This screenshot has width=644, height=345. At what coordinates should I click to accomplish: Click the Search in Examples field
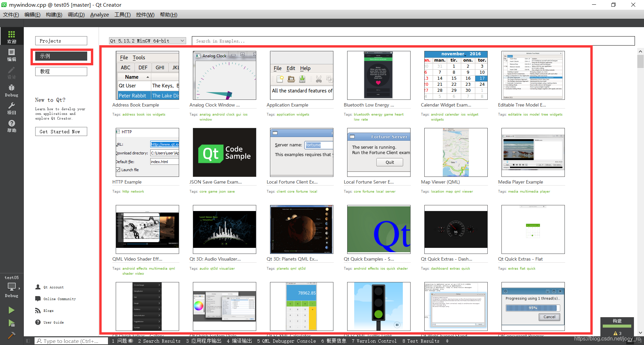pos(413,41)
